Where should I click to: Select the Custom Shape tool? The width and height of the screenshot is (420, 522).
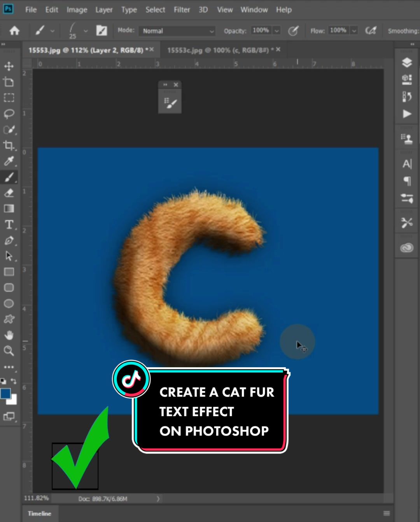point(9,319)
